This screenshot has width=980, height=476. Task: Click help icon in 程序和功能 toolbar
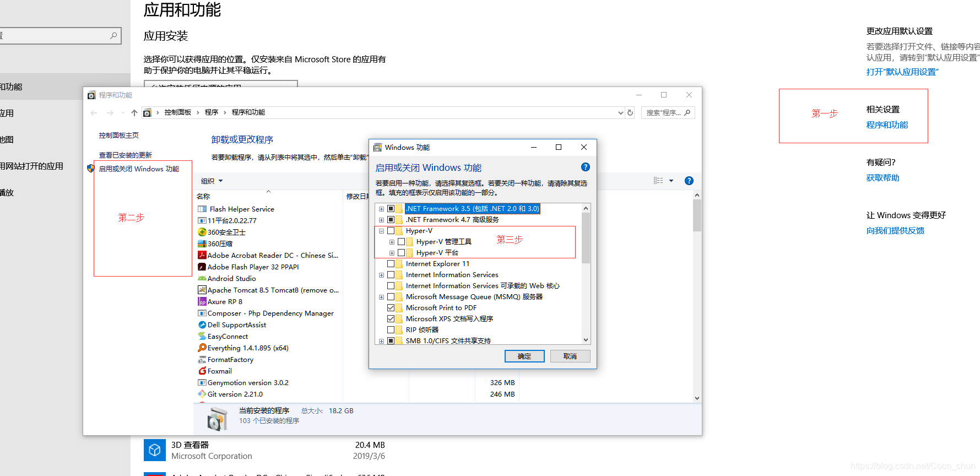(689, 181)
